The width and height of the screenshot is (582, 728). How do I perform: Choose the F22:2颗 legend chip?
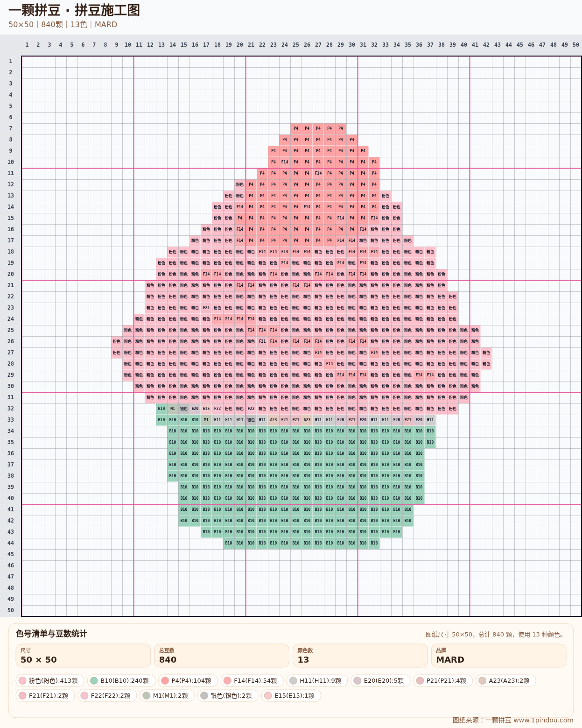[107, 695]
